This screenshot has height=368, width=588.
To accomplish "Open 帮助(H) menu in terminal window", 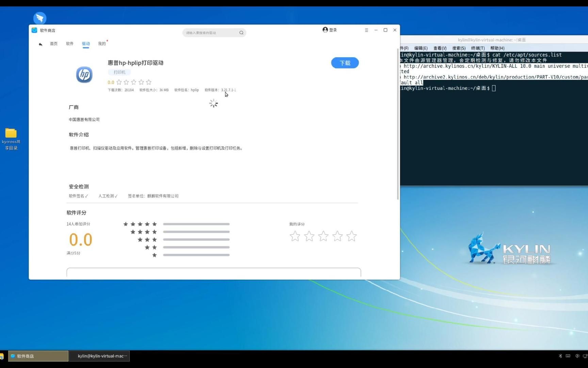I will (x=497, y=48).
